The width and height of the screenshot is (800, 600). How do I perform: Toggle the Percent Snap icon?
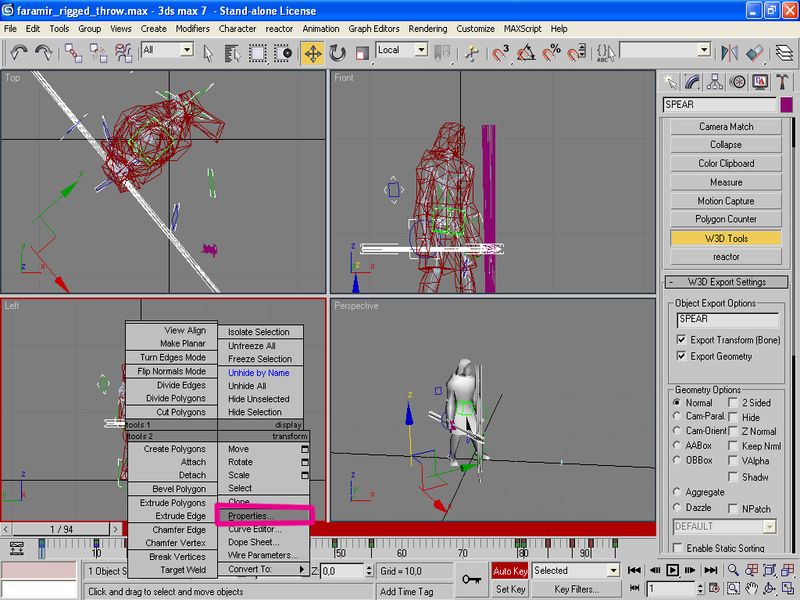(551, 53)
